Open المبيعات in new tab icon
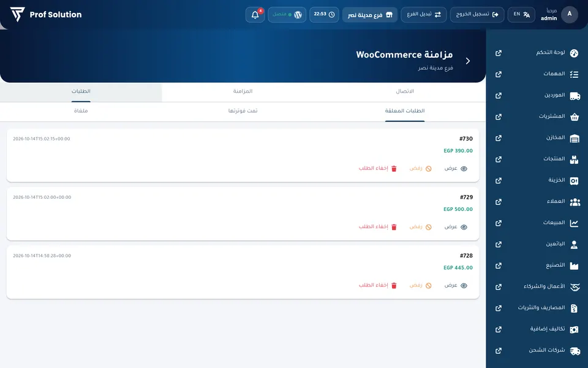The height and width of the screenshot is (368, 588). tap(499, 223)
